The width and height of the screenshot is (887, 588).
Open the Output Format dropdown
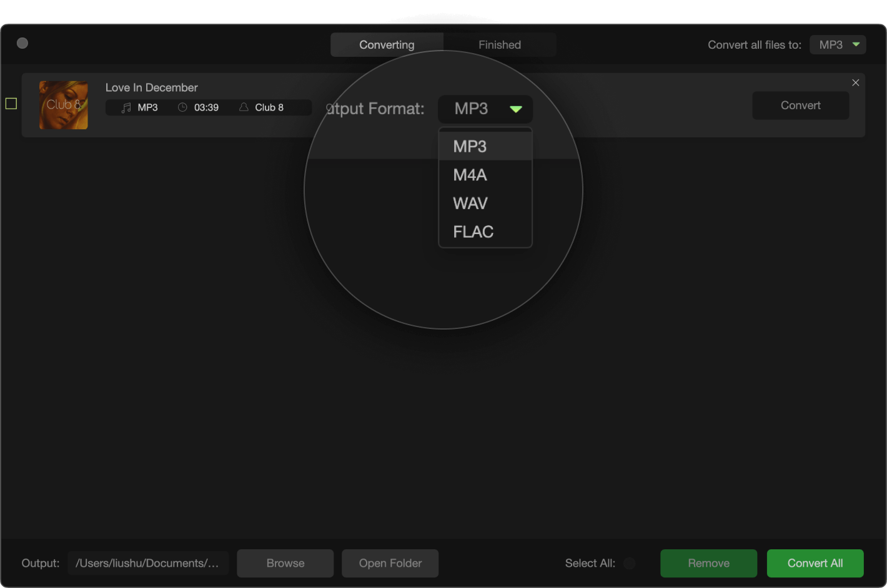485,109
